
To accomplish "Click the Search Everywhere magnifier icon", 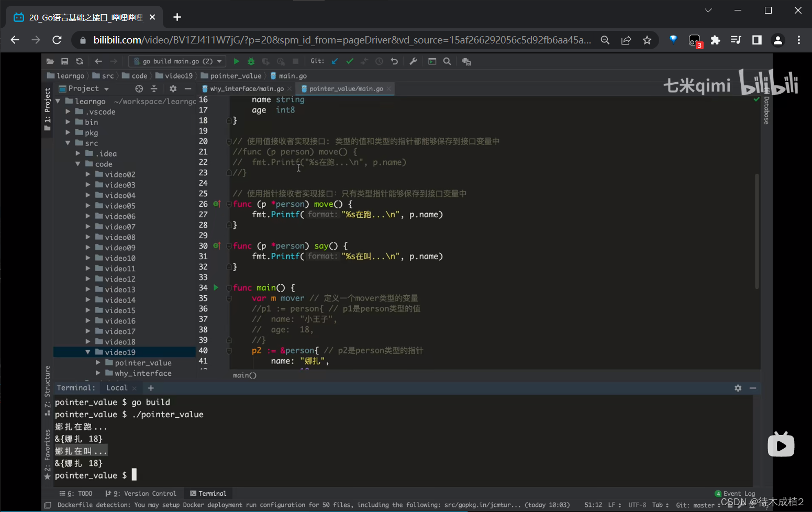I will pos(447,61).
